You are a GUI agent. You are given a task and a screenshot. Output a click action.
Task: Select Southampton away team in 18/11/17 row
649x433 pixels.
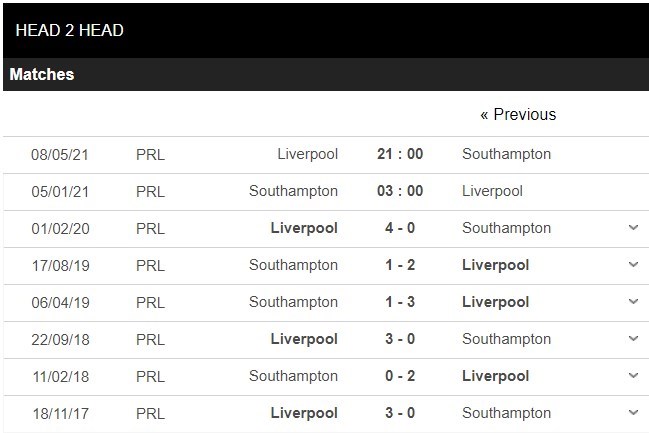tap(506, 412)
